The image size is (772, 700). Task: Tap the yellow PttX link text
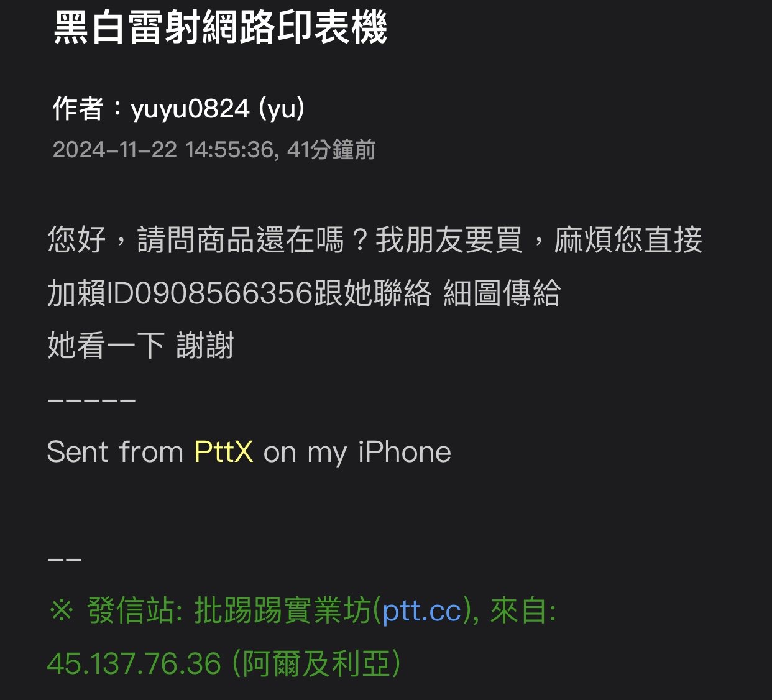pyautogui.click(x=224, y=452)
